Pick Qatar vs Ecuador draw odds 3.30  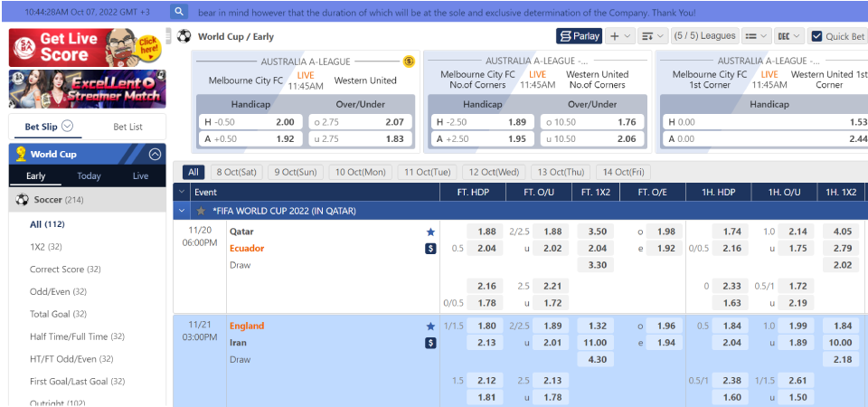(x=596, y=265)
